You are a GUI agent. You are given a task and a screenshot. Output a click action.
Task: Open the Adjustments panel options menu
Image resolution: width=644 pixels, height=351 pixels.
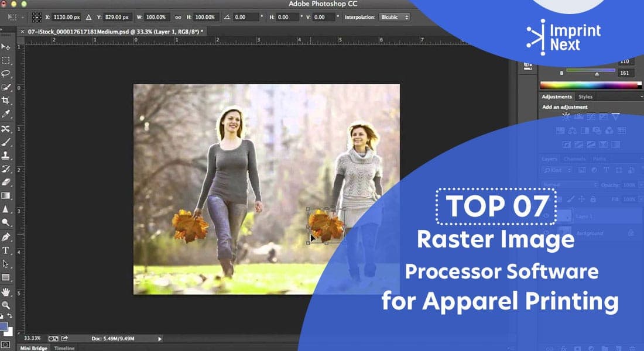641,97
